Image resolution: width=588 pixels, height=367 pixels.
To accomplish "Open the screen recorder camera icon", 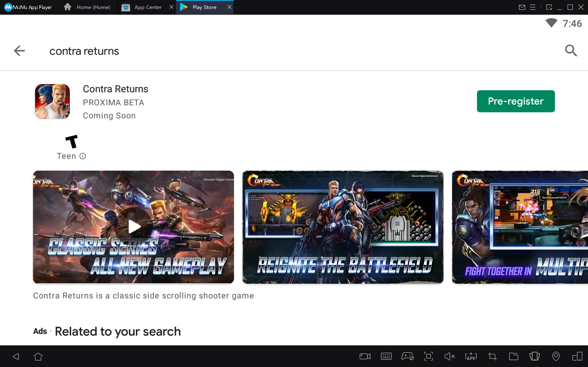I will click(365, 356).
